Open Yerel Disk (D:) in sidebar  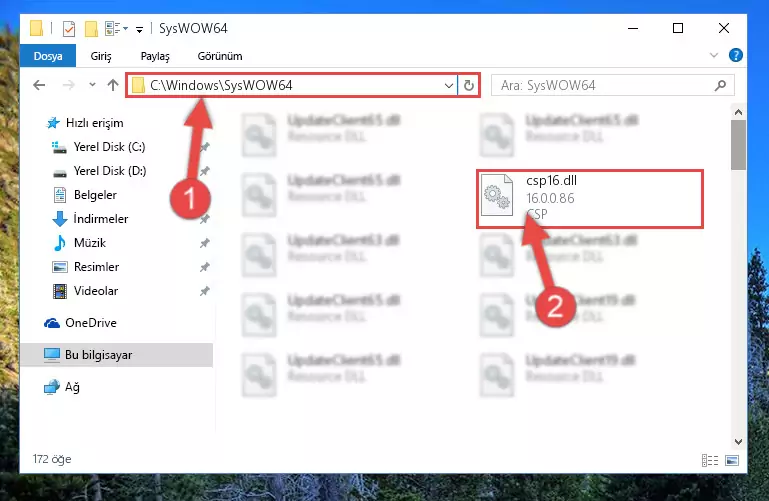pyautogui.click(x=109, y=171)
